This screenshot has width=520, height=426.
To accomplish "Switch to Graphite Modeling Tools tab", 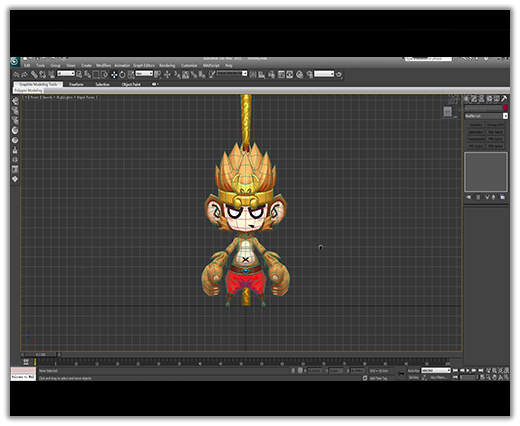I will 38,85.
